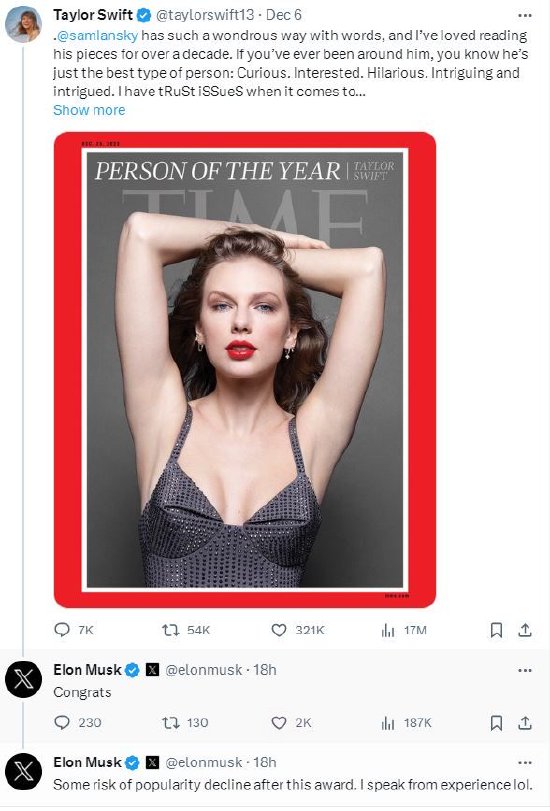Viewport: 550px width, 811px height.
Task: Open more options on the popularity decline reply
Action: click(525, 762)
